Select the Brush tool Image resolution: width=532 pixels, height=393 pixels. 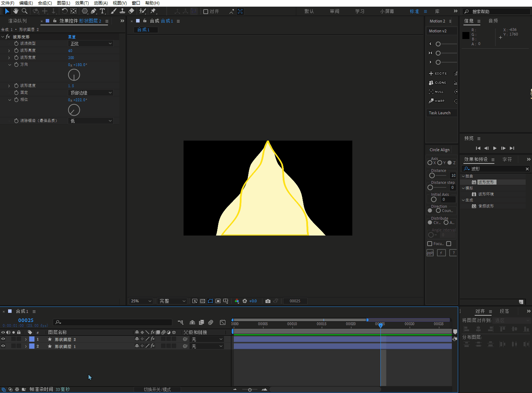pyautogui.click(x=114, y=11)
